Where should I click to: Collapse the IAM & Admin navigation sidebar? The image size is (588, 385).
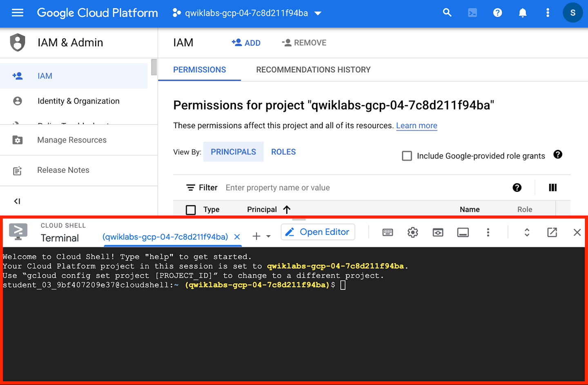tap(17, 201)
